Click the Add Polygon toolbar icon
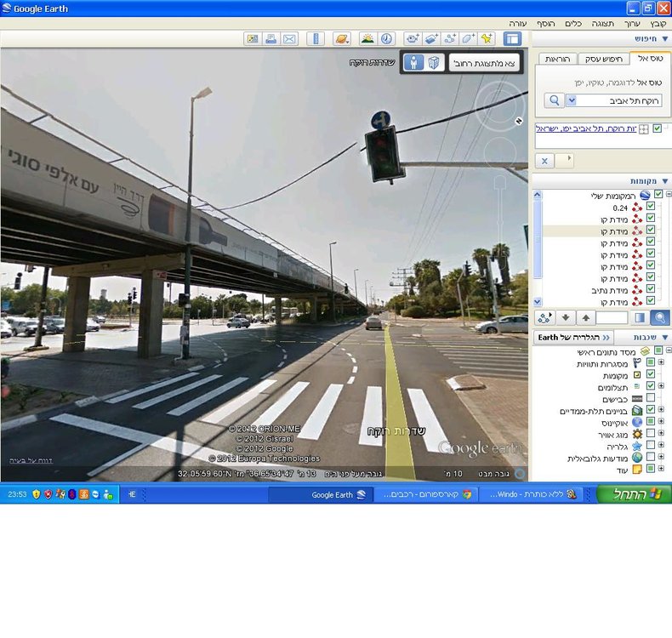 (468, 39)
